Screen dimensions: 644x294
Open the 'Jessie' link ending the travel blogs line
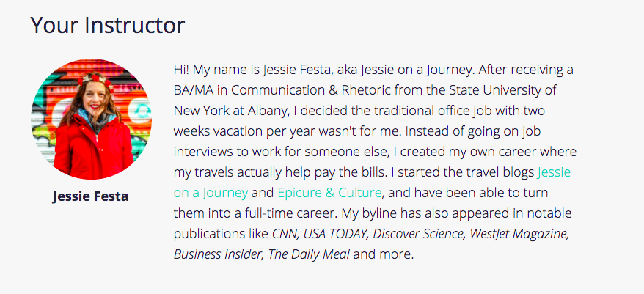pos(554,172)
